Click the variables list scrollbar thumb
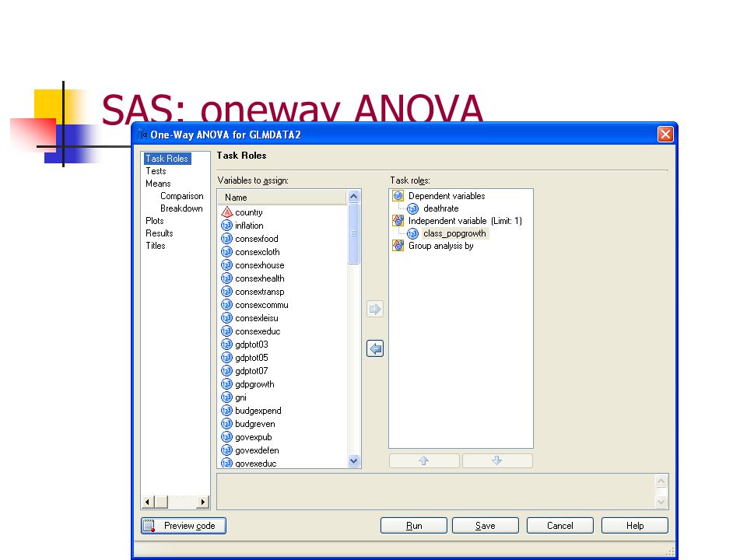The width and height of the screenshot is (747, 560). coord(353,233)
